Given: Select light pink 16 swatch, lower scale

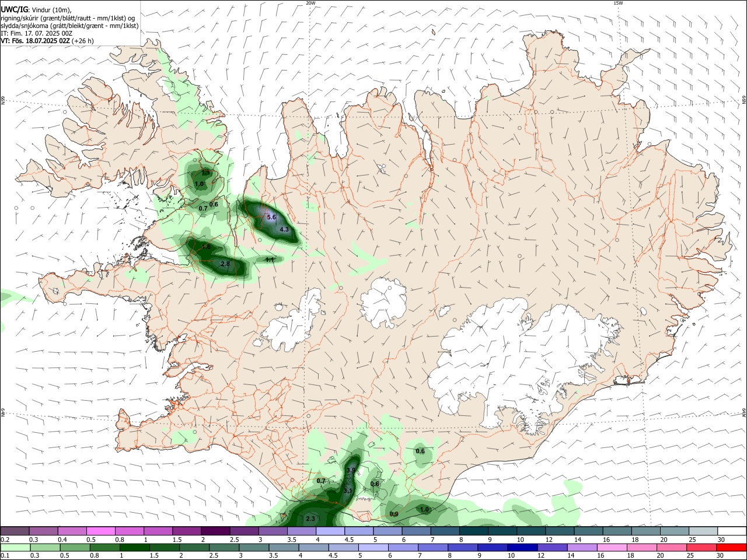Looking at the screenshot, I should coord(612,547).
